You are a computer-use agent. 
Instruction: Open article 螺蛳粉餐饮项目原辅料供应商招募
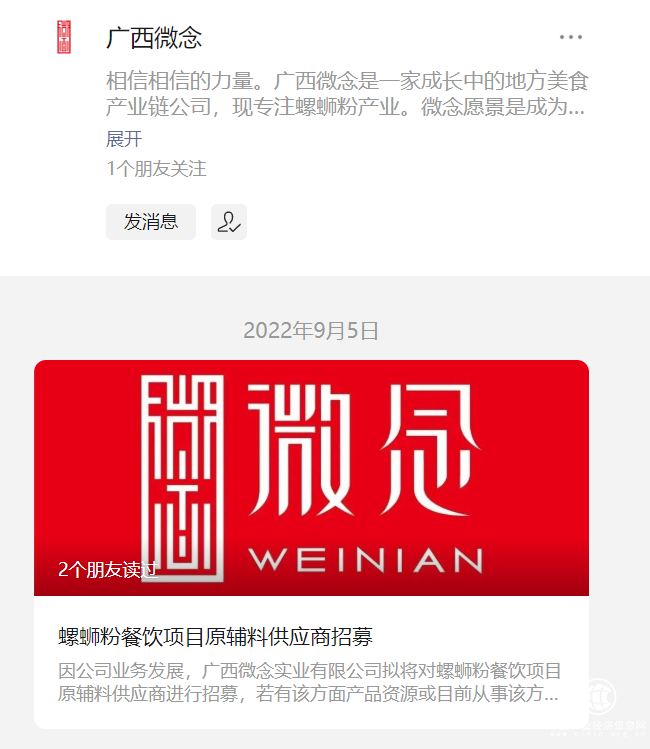point(215,637)
